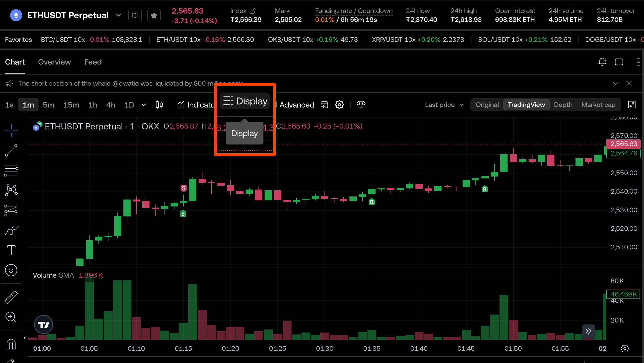Image resolution: width=644 pixels, height=363 pixels.
Task: Switch to the Overview tab
Action: click(54, 62)
